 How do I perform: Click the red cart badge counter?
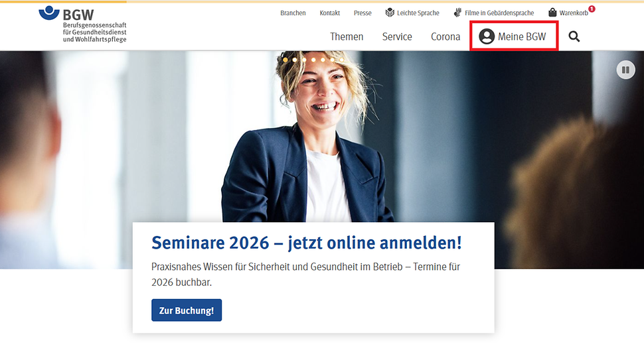tap(592, 9)
